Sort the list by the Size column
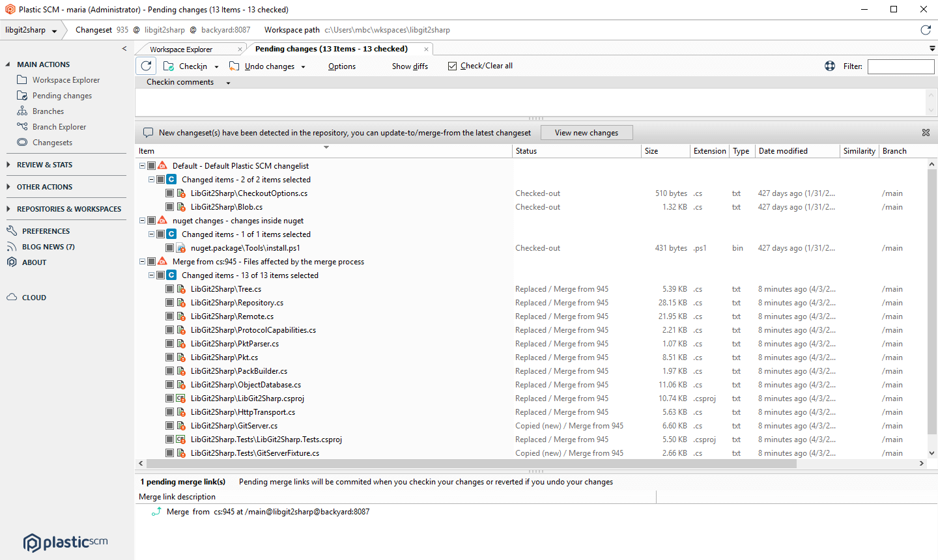Viewport: 938px width, 560px height. pos(666,151)
